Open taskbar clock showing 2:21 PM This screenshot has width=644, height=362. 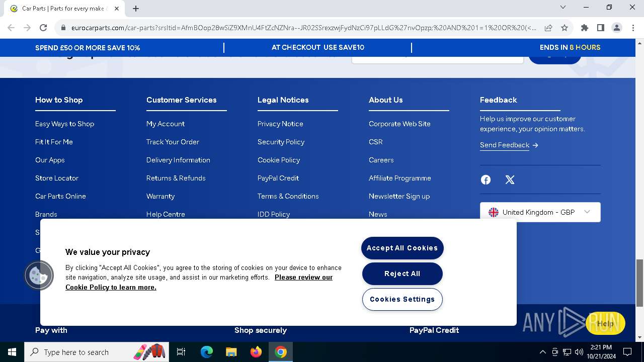coord(601,352)
